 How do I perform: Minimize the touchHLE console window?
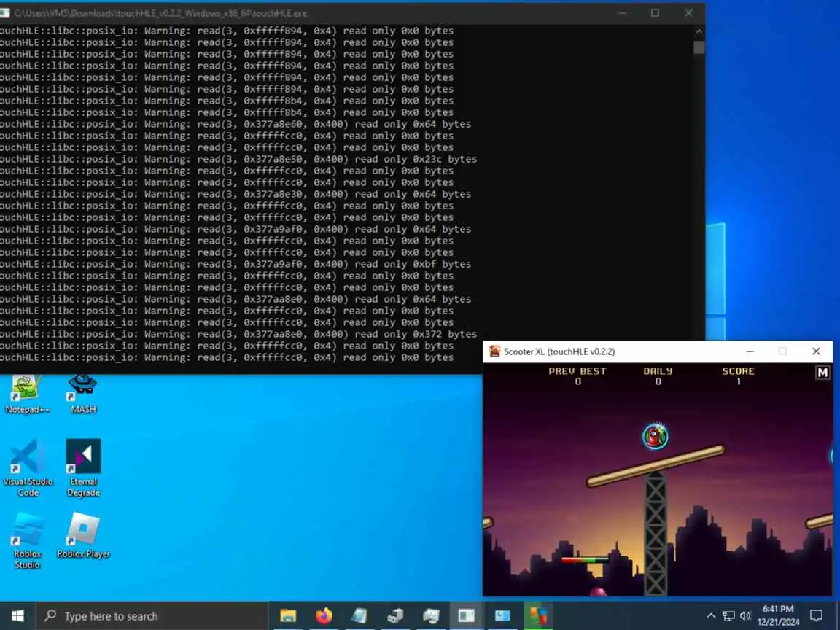click(622, 13)
